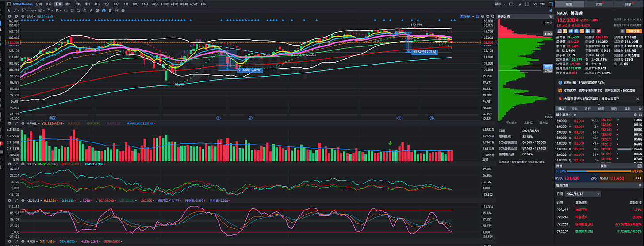Open the 2024/12/16 date dropdown
Image resolution: width=644 pixels, height=246 pixels.
tap(583, 194)
